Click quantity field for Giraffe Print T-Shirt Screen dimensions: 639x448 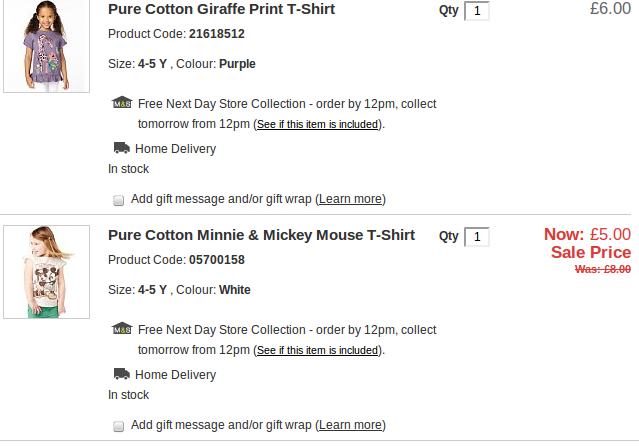(477, 11)
